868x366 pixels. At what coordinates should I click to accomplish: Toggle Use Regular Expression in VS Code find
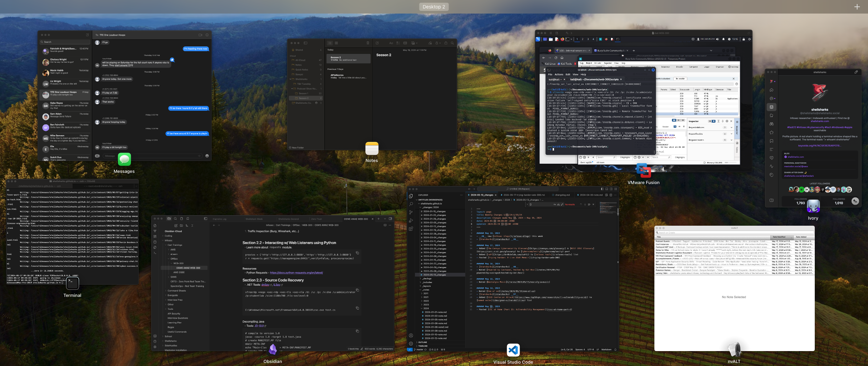(x=561, y=204)
